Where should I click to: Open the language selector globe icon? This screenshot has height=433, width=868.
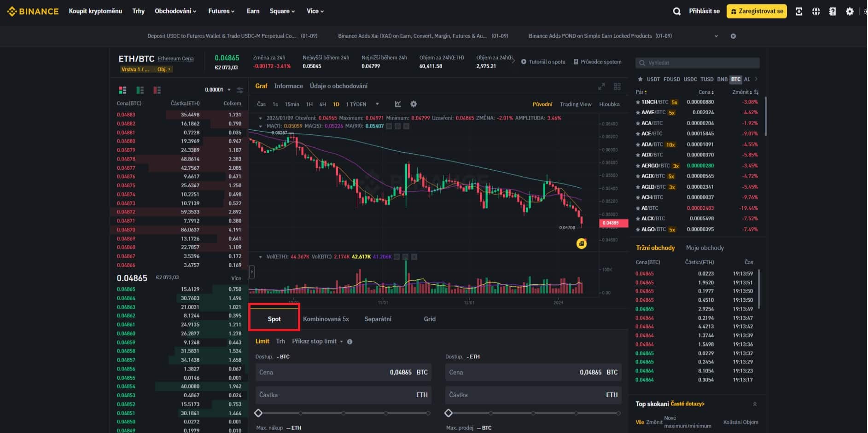coord(816,11)
